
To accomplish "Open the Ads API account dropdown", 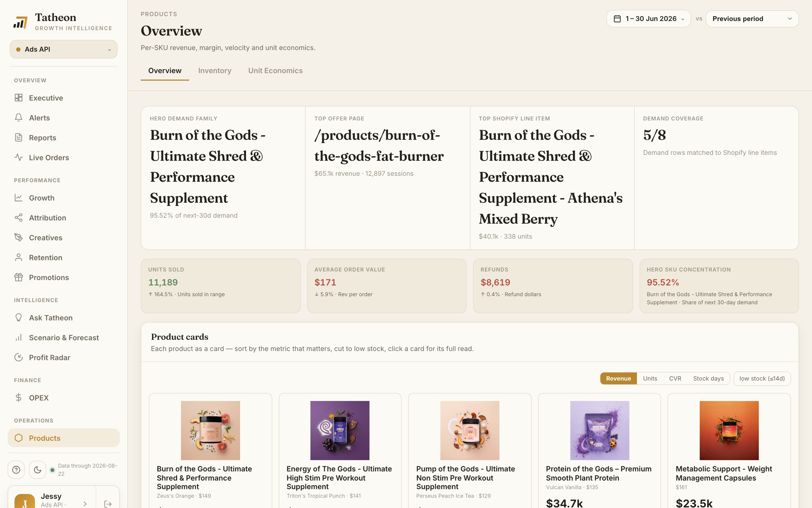I will pyautogui.click(x=63, y=49).
